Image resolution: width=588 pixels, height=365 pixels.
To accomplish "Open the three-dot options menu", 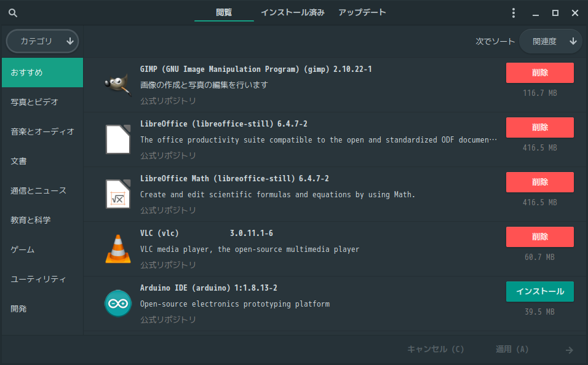I will pos(514,13).
